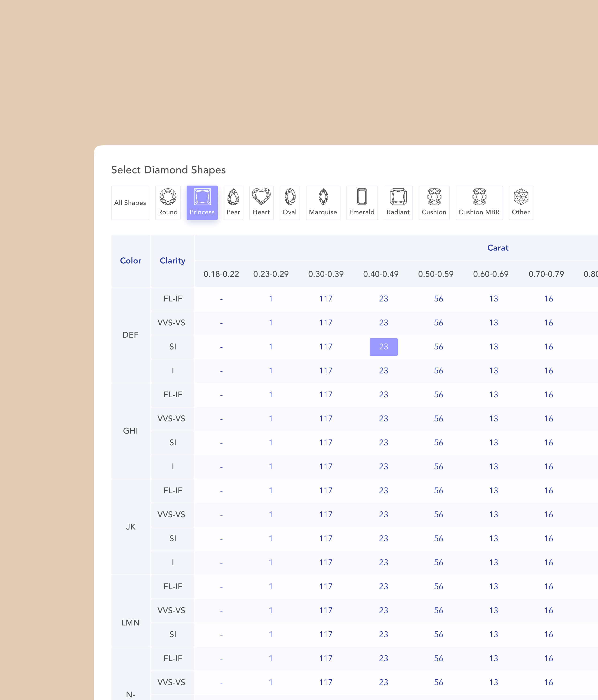
Task: Click 16 in the JK FL-IF row
Action: (548, 491)
